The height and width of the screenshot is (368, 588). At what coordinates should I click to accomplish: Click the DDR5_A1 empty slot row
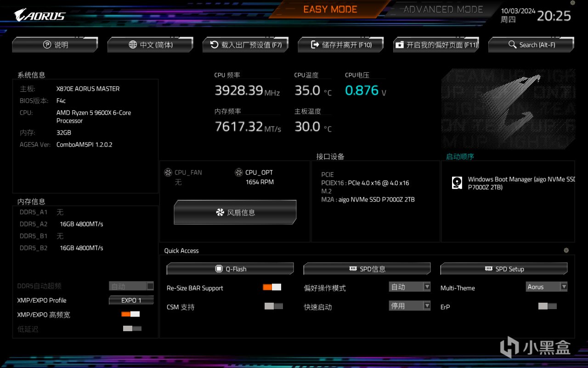(42, 212)
